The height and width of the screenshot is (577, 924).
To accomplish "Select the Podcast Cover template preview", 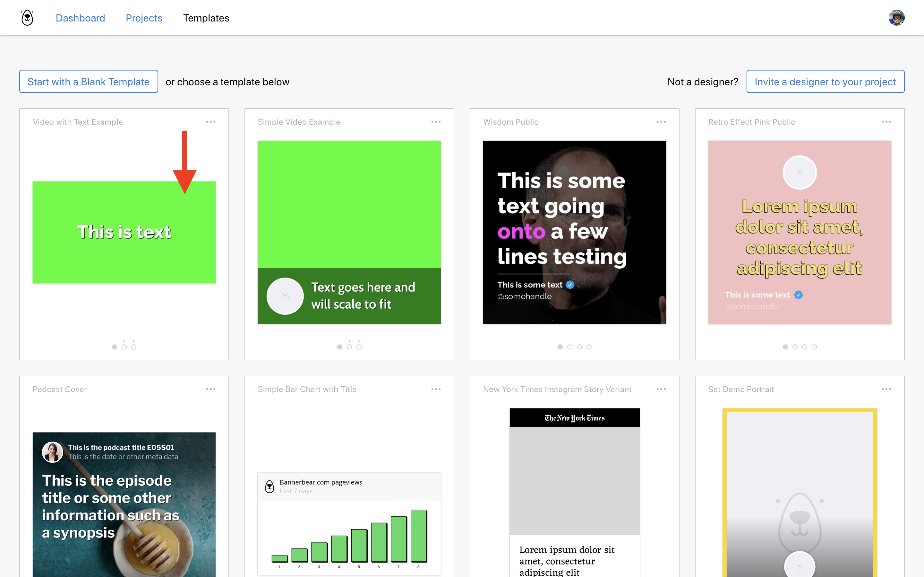I will [124, 504].
